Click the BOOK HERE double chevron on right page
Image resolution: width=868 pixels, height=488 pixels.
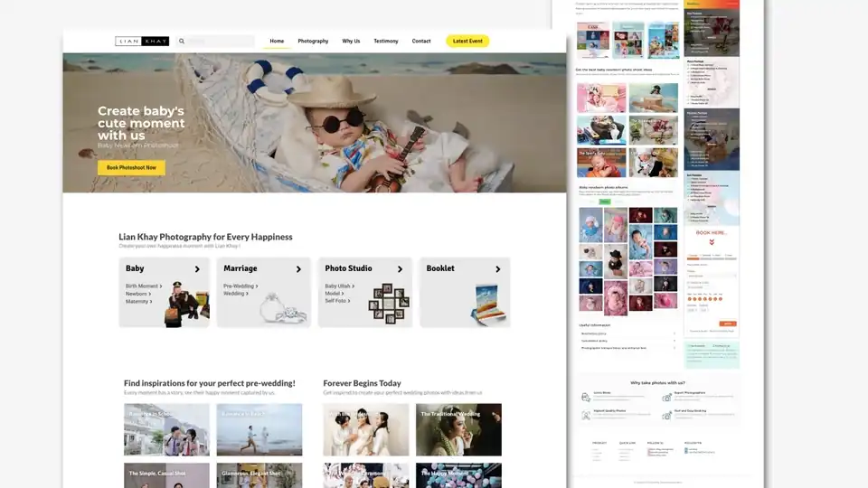pos(712,242)
